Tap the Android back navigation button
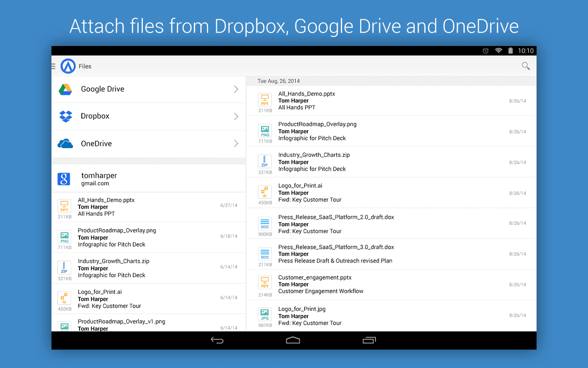Screen dimensions: 588x368 pyautogui.click(x=217, y=340)
